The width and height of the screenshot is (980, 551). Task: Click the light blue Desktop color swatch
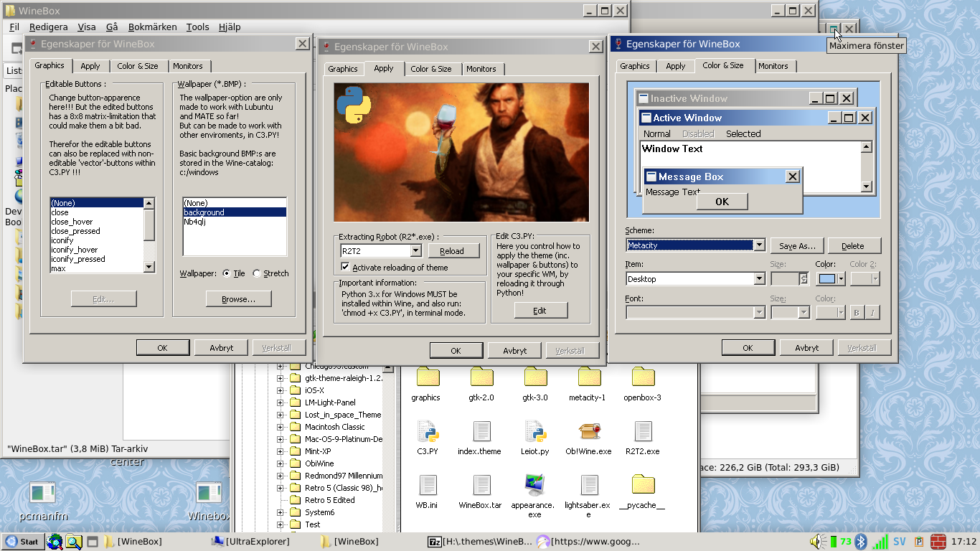(827, 279)
